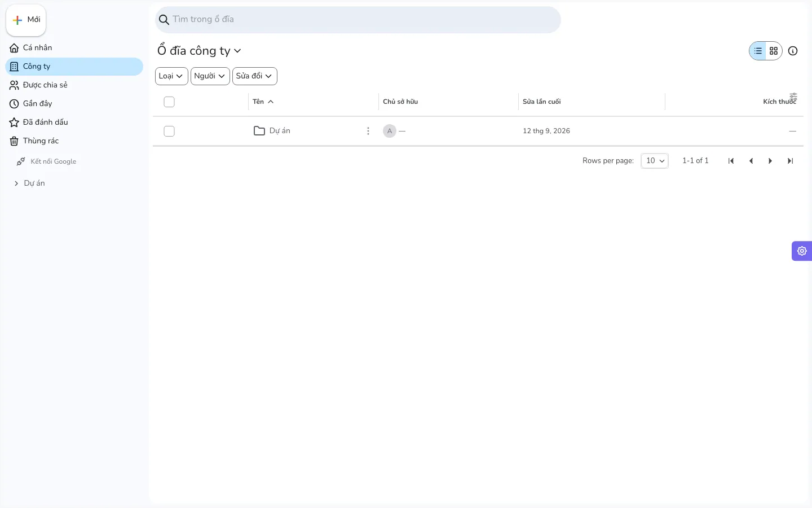
Task: Open Thùng rác trash
Action: click(x=74, y=141)
